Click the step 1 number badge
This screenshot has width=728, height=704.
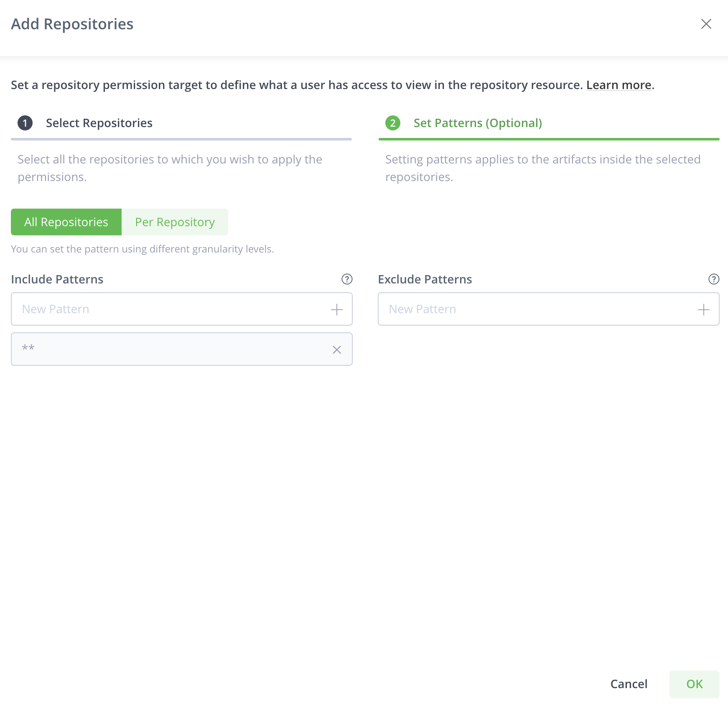[x=25, y=123]
